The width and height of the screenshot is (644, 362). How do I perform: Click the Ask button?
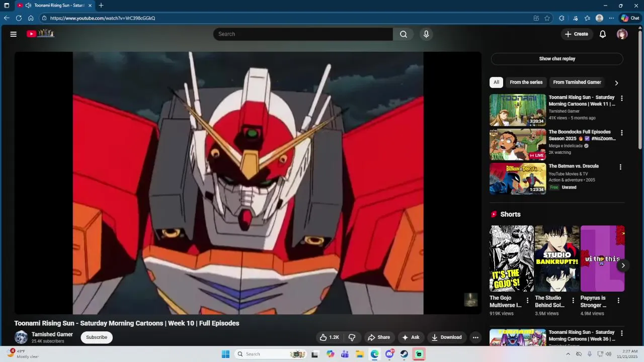coord(411,337)
